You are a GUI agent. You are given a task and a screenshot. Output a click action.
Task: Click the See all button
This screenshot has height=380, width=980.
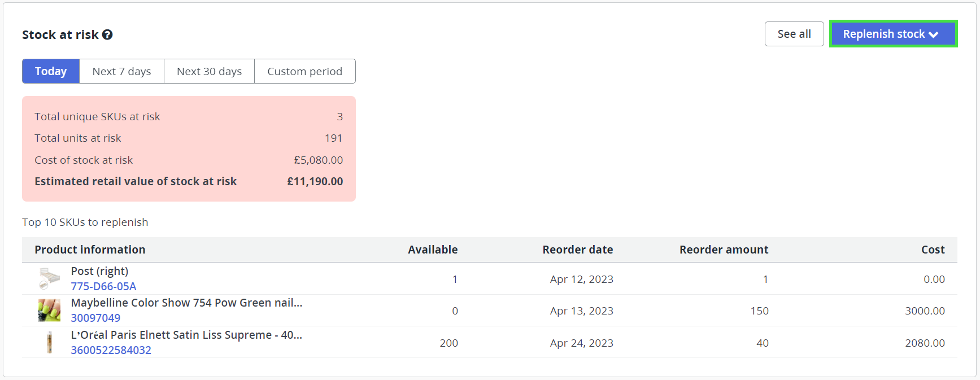click(794, 34)
